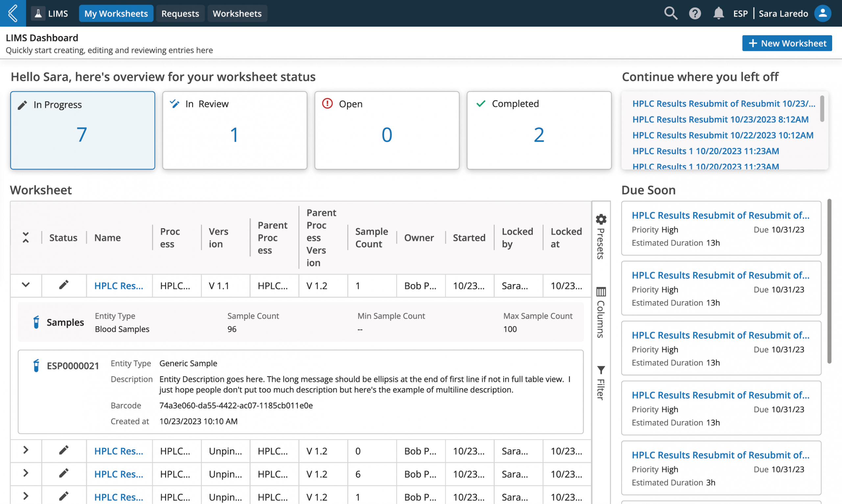Screen dimensions: 842x504
Task: Collapse the expanded first worksheet row
Action: [x=26, y=285]
